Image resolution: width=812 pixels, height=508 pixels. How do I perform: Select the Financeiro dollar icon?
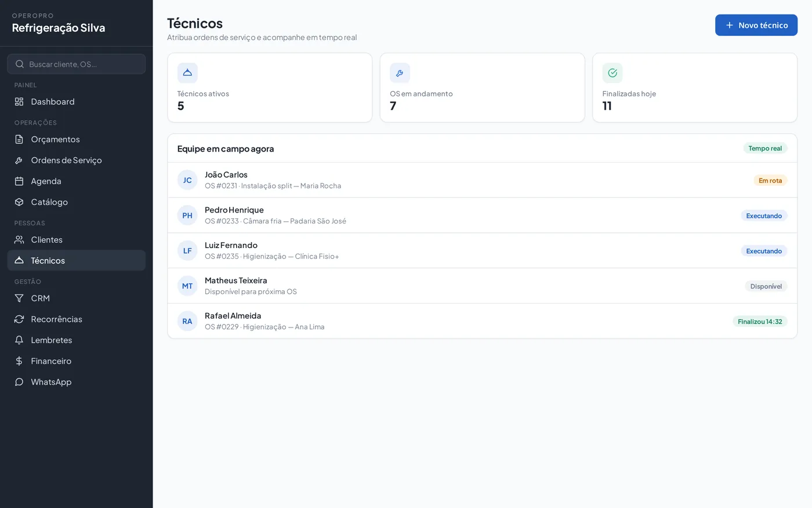19,361
